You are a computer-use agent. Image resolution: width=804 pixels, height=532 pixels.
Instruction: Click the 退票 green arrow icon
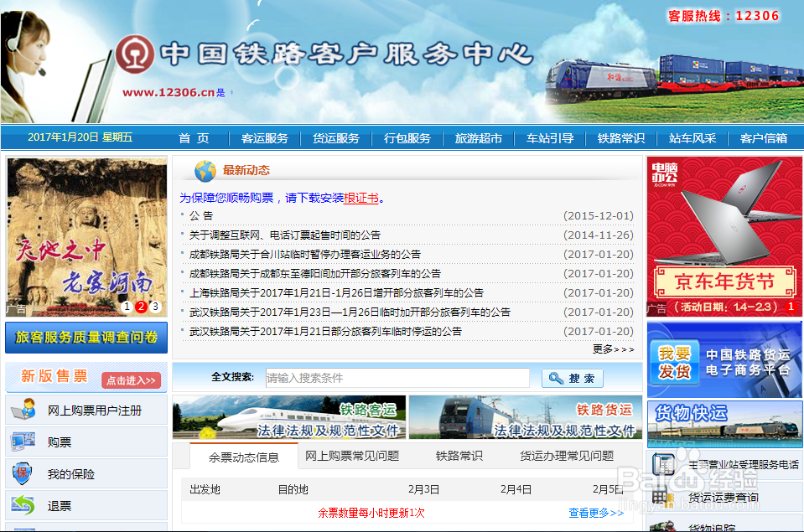pyautogui.click(x=23, y=505)
